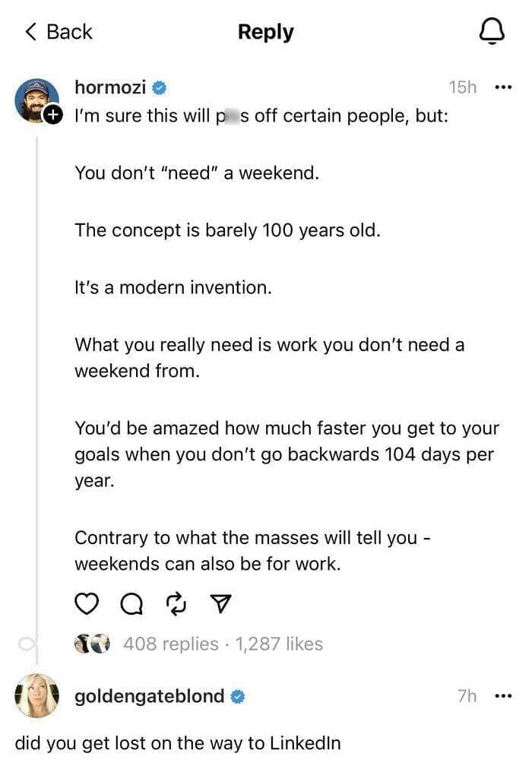
Task: Open the three-dot menu on goldengateblond's reply
Action: click(503, 695)
